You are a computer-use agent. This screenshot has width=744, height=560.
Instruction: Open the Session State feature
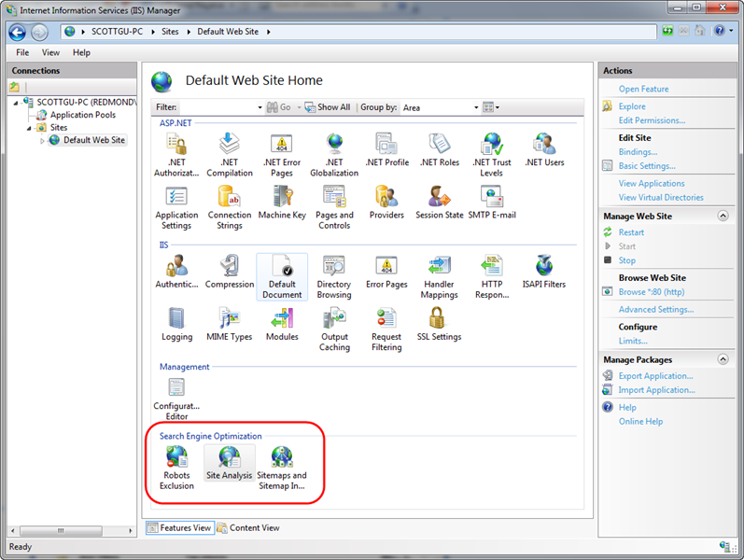click(440, 203)
